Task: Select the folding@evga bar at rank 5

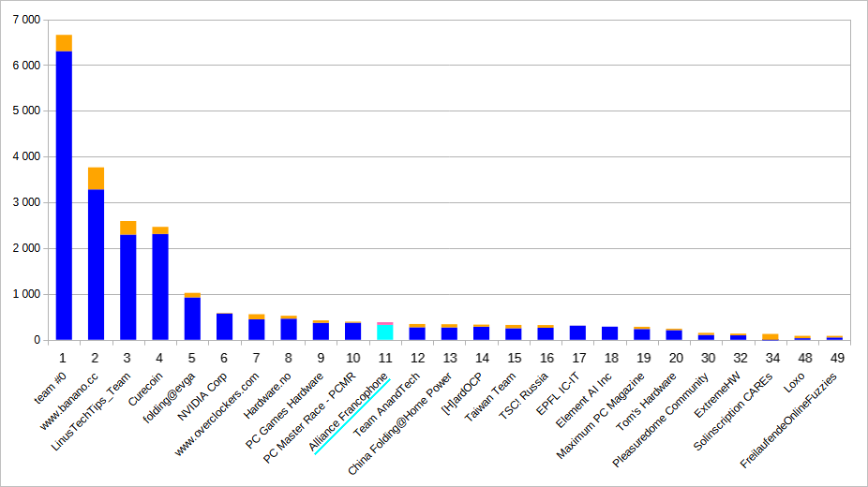Action: pyautogui.click(x=192, y=318)
